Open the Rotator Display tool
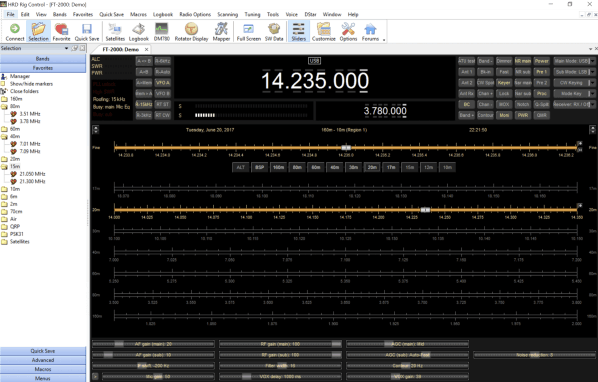598x382 pixels. coord(191,32)
